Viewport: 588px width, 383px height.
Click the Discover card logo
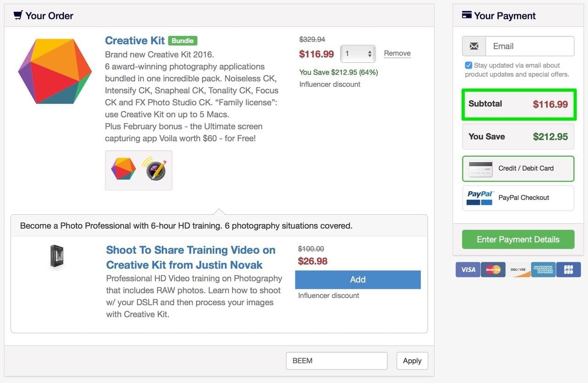click(x=518, y=269)
